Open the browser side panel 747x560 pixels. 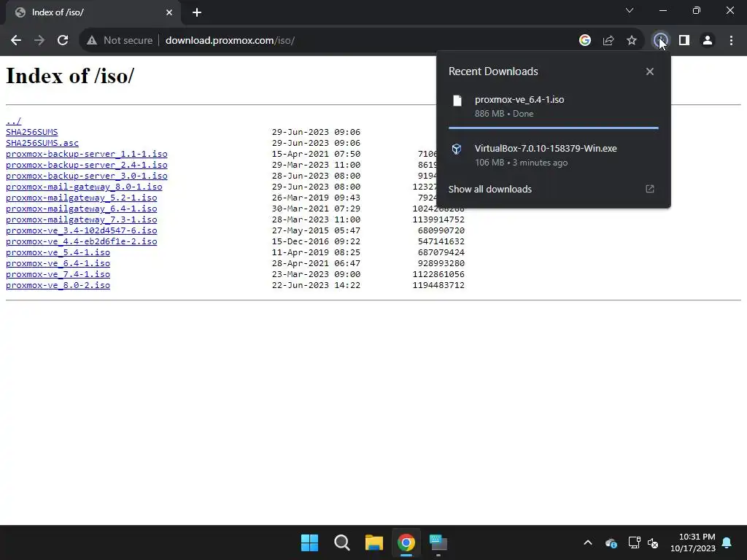(x=684, y=41)
